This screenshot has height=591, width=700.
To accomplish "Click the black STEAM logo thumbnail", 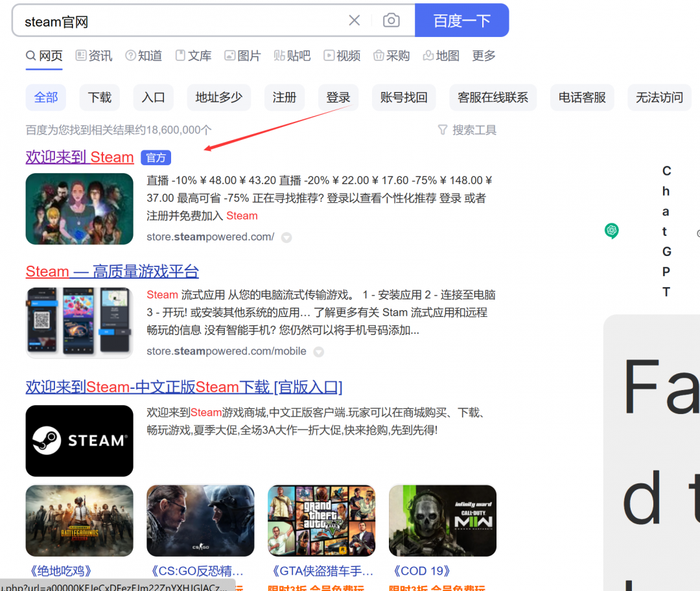I will (x=80, y=441).
